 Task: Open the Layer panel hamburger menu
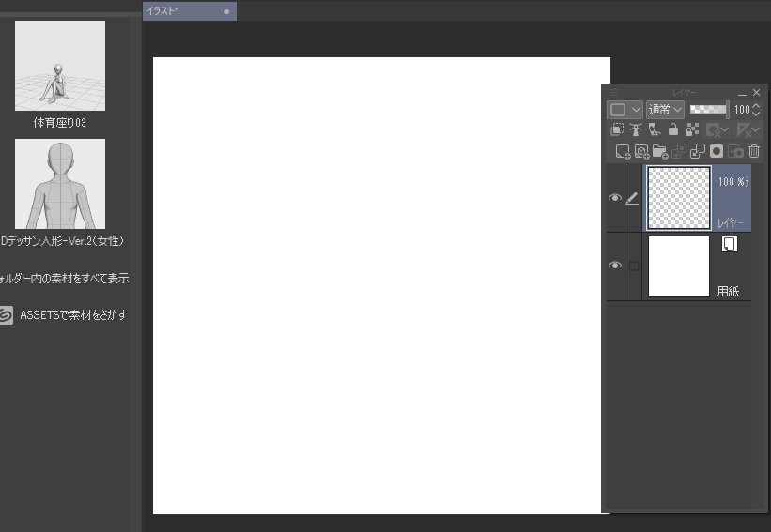click(613, 92)
